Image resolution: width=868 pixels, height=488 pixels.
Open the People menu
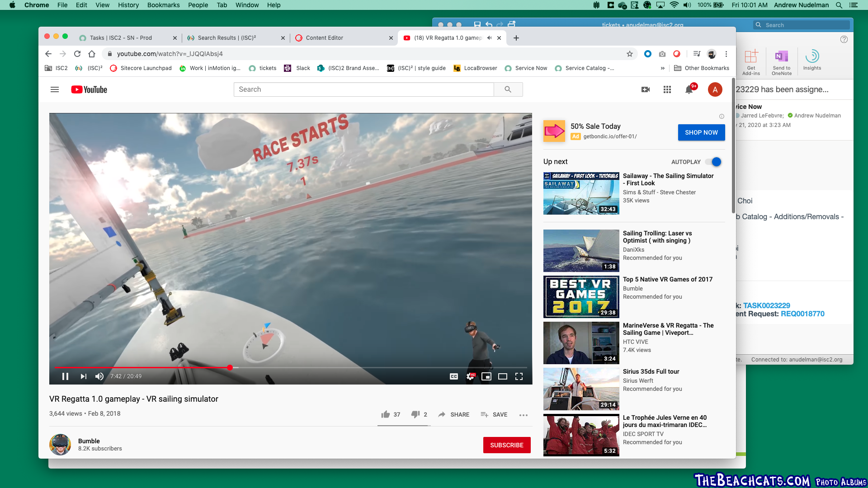click(198, 5)
